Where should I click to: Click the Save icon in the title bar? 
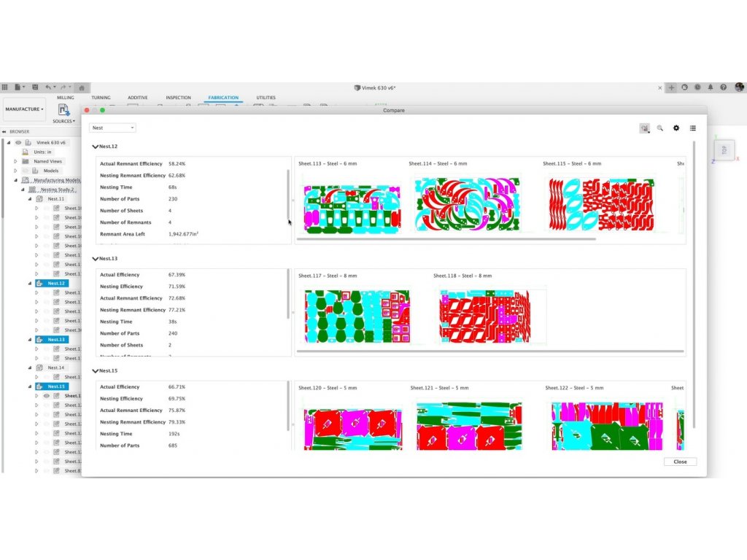tap(35, 87)
